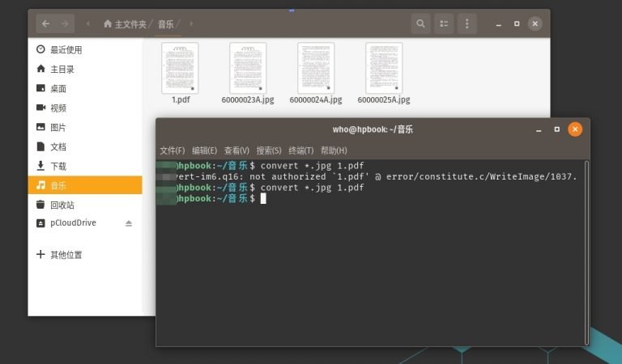Click the left path-bar scroll arrow
The image size is (622, 364).
coord(87,23)
